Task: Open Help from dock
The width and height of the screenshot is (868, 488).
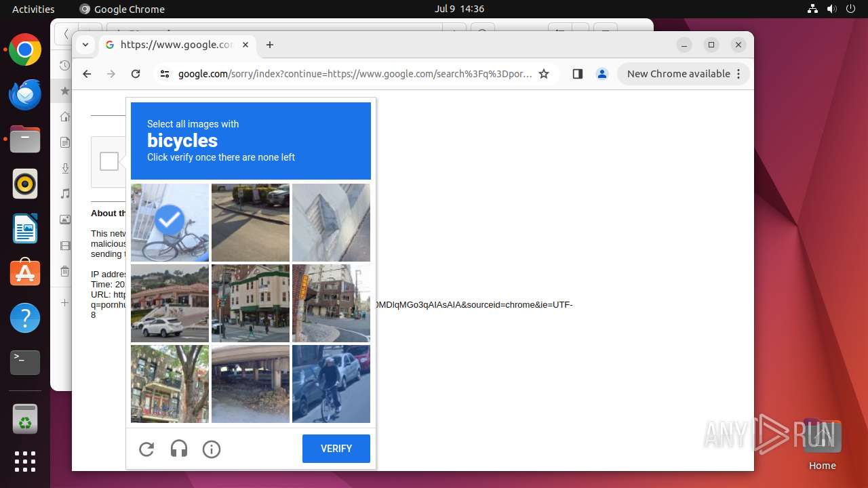Action: coord(25,318)
